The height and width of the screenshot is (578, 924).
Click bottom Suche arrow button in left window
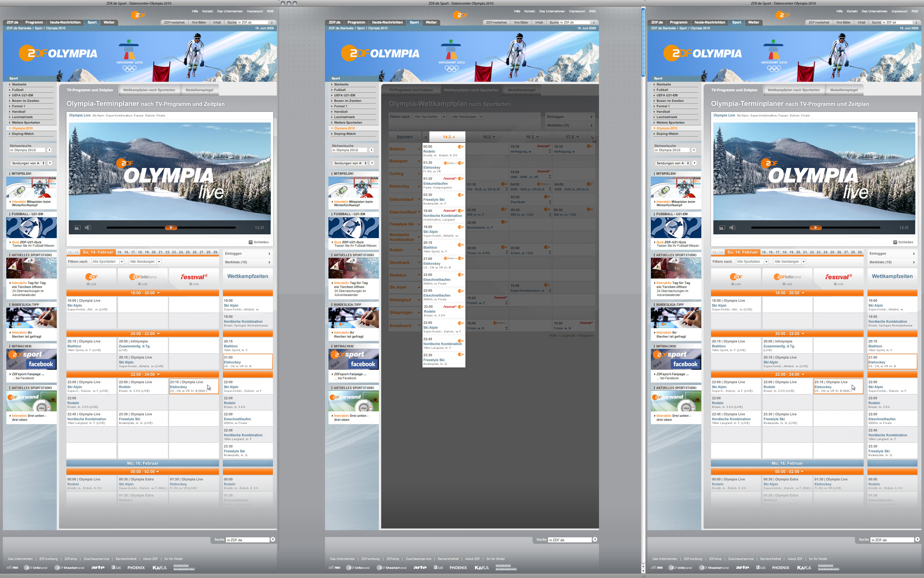click(273, 539)
